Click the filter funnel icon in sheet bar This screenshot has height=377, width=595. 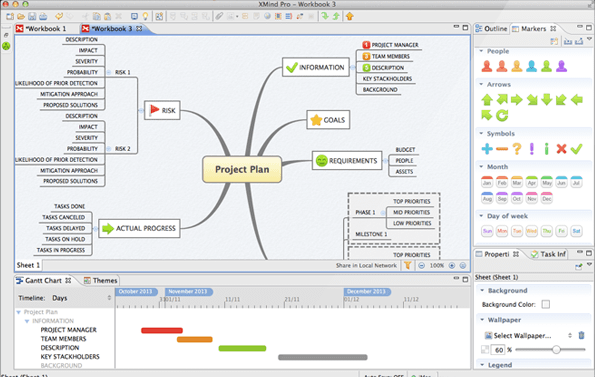coord(408,265)
